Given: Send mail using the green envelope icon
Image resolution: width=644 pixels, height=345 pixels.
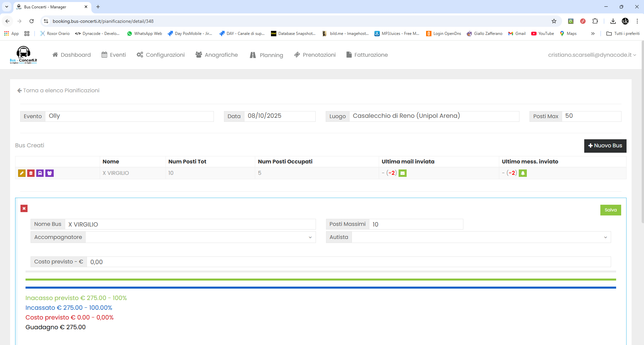Looking at the screenshot, I should 403,173.
